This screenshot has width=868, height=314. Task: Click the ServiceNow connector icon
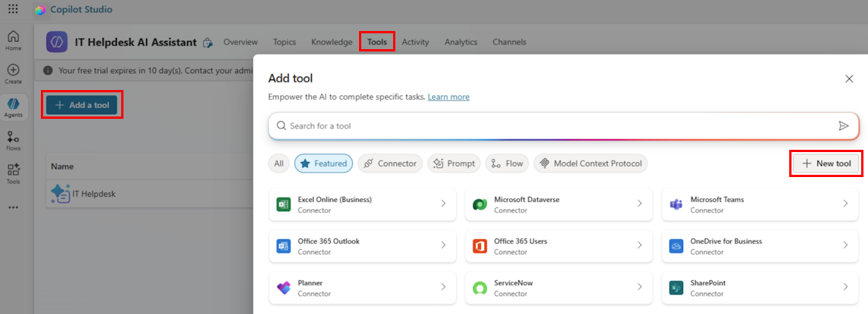tap(479, 288)
